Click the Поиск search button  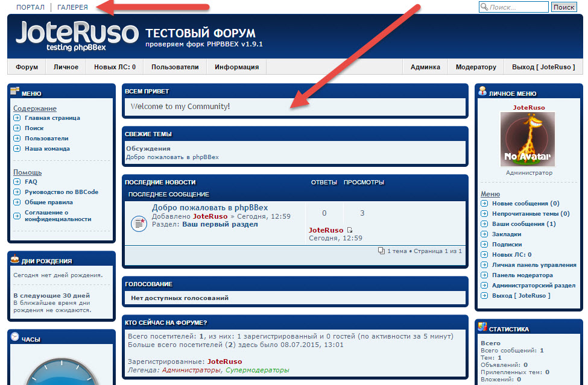click(564, 7)
